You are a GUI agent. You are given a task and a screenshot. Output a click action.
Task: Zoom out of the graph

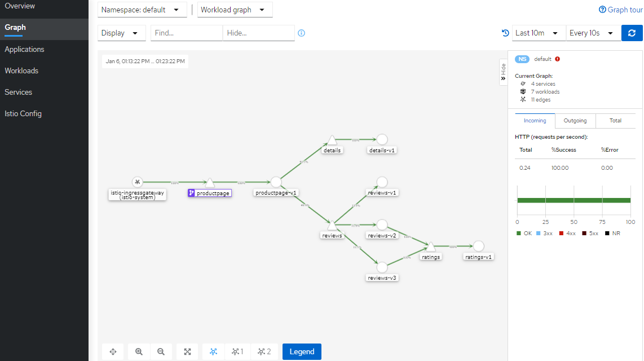[x=161, y=351]
